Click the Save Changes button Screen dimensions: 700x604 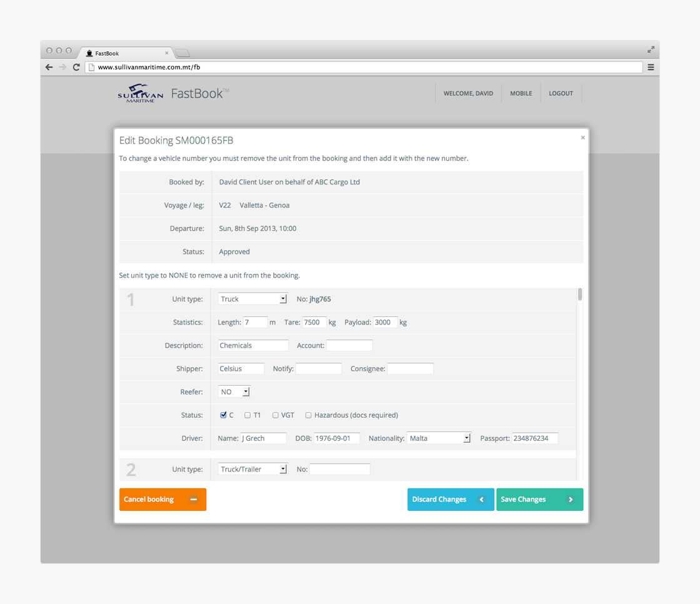(x=540, y=500)
